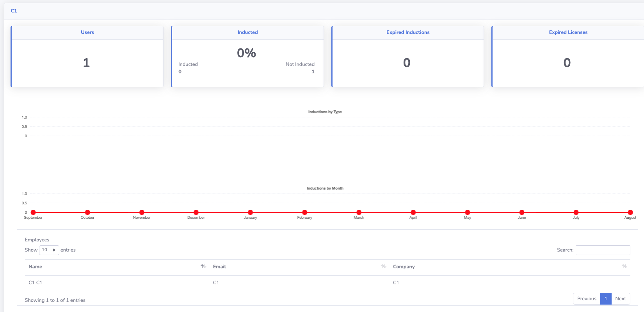This screenshot has height=312, width=644.
Task: Click the Expired Licenses card title
Action: pos(568,32)
